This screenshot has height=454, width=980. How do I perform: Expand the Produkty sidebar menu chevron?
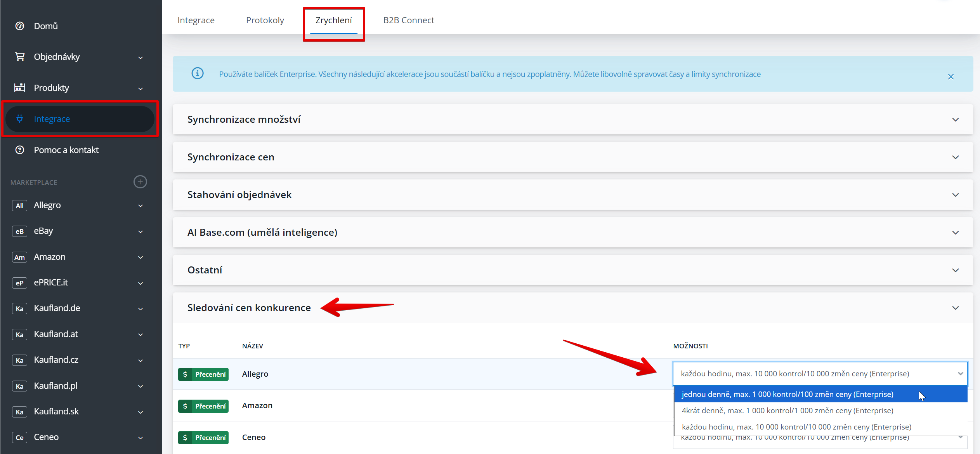click(x=140, y=89)
